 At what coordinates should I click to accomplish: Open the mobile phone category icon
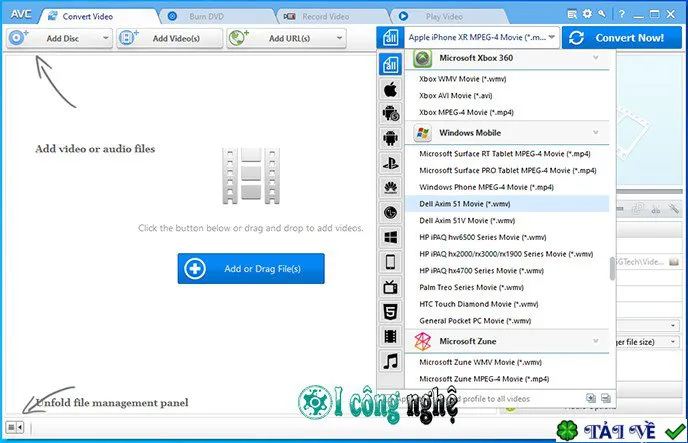point(390,262)
